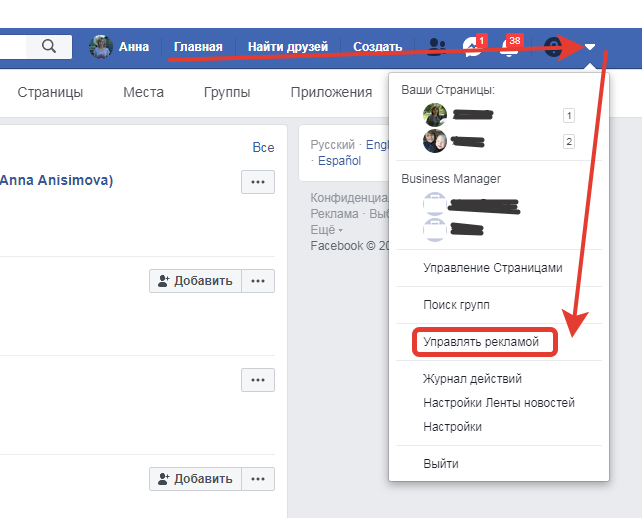Select Управлять рекламой menu item
The width and height of the screenshot is (642, 518).
click(481, 342)
